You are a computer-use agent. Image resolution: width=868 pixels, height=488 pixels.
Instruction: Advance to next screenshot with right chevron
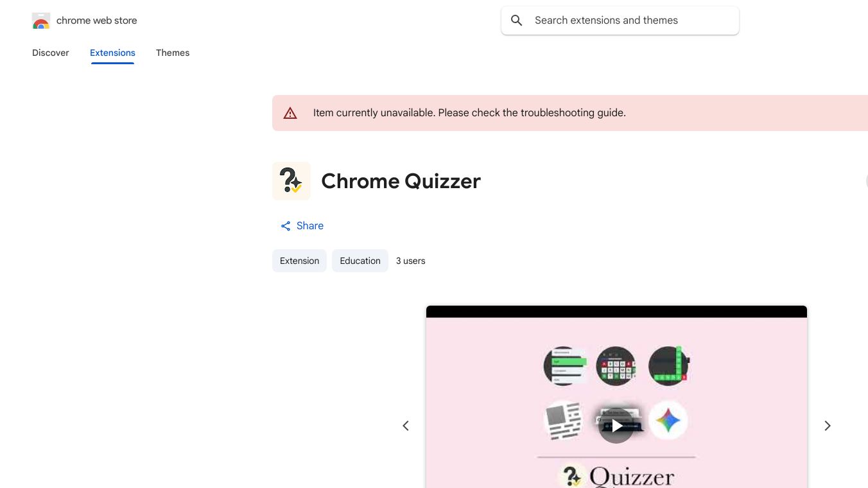click(x=828, y=426)
